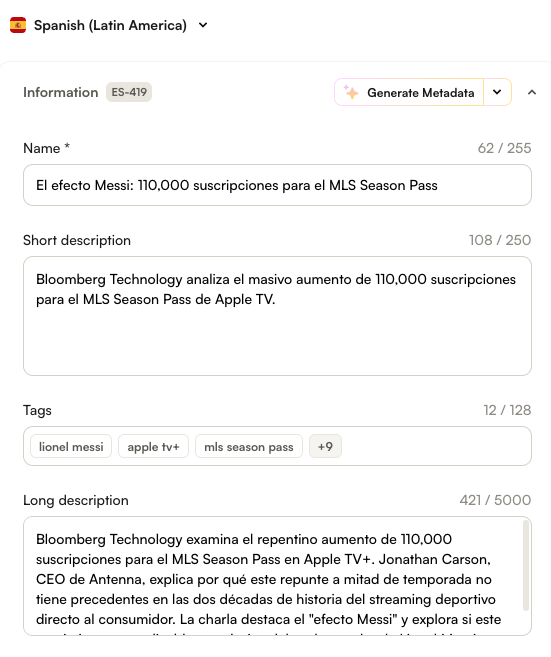Click the Spain flag language icon
The height and width of the screenshot is (657, 551).
pos(18,25)
